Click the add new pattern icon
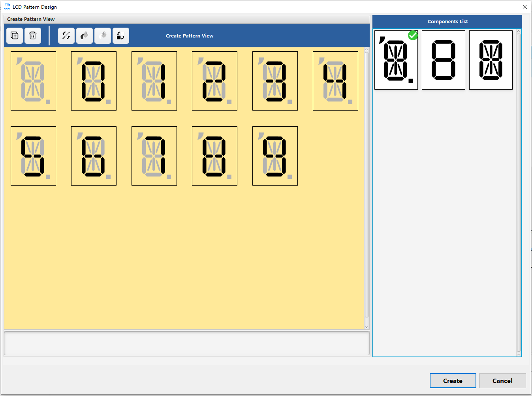 [15, 36]
